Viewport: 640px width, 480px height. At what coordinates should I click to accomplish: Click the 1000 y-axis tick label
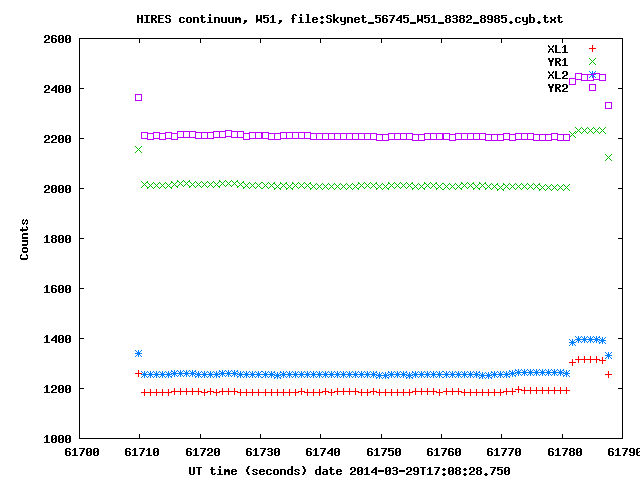click(x=58, y=439)
